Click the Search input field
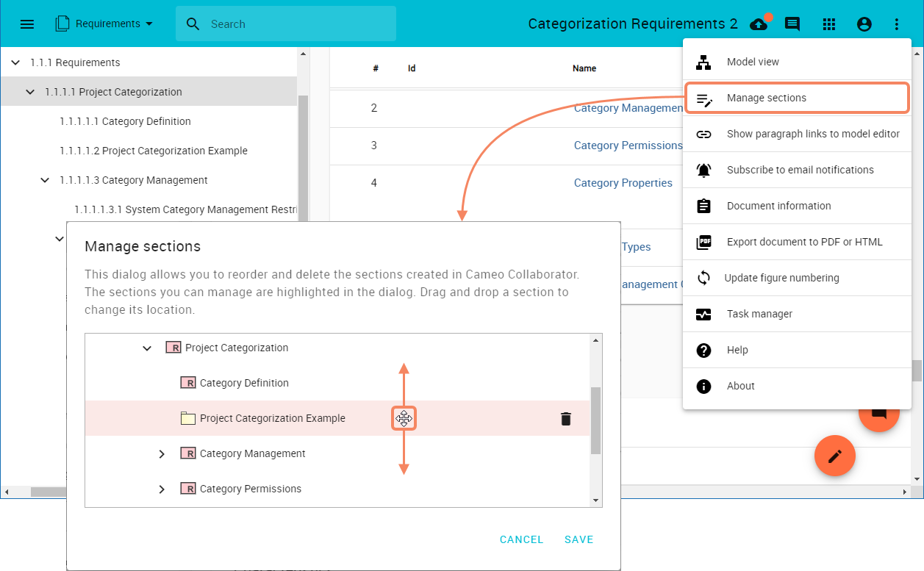 (294, 24)
